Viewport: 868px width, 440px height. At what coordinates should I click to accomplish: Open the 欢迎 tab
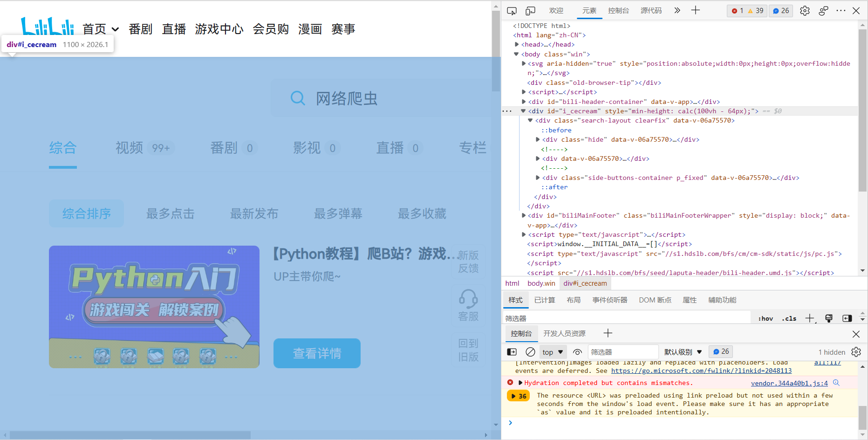tap(556, 11)
